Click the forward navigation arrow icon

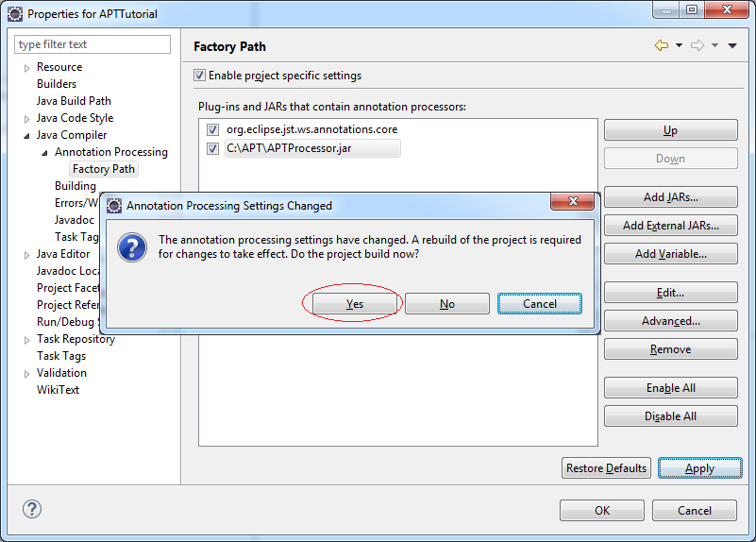pos(697,45)
